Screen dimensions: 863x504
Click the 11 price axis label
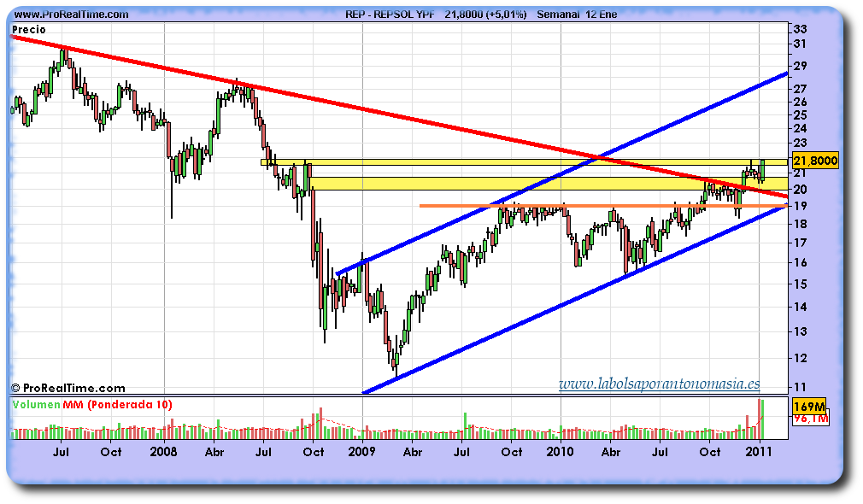click(800, 387)
